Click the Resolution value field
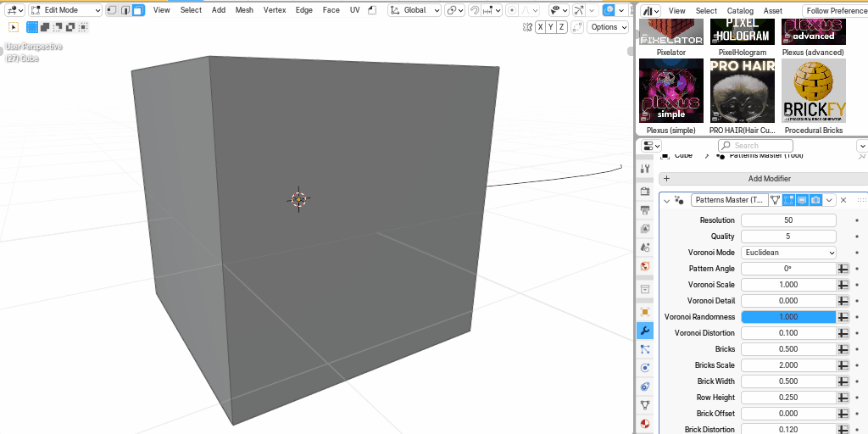 (x=788, y=220)
